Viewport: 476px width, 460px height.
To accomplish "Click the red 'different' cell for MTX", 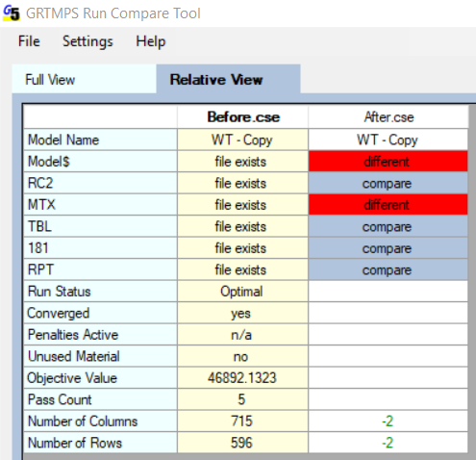I will (x=388, y=205).
